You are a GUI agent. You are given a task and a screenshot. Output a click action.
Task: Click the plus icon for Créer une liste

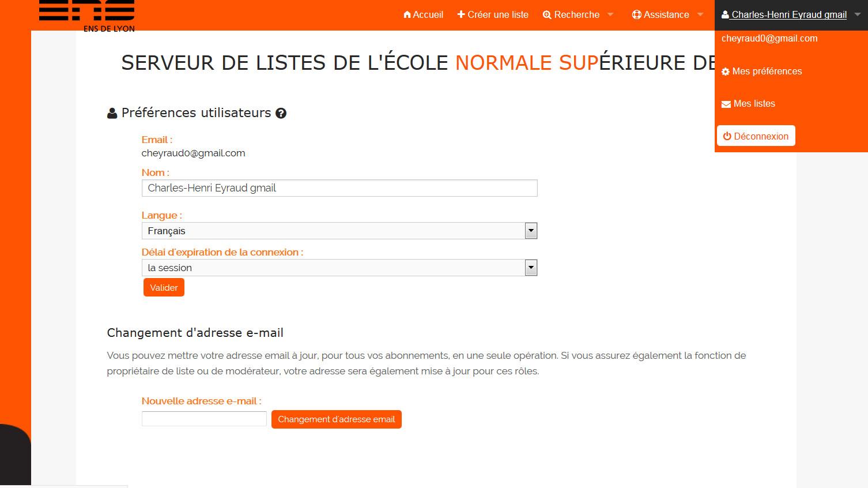tap(461, 14)
